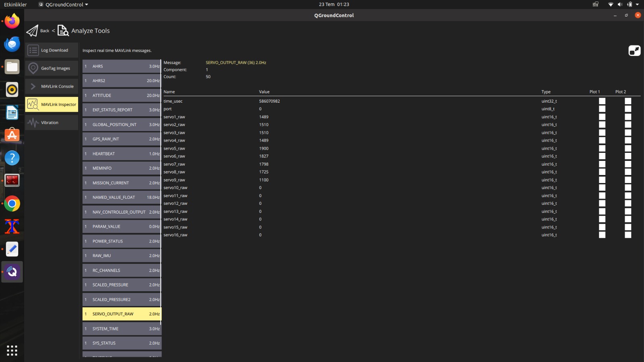This screenshot has width=644, height=362.
Task: Select the highlighted SERVO_OUTPUT_RAW message
Action: (121, 314)
